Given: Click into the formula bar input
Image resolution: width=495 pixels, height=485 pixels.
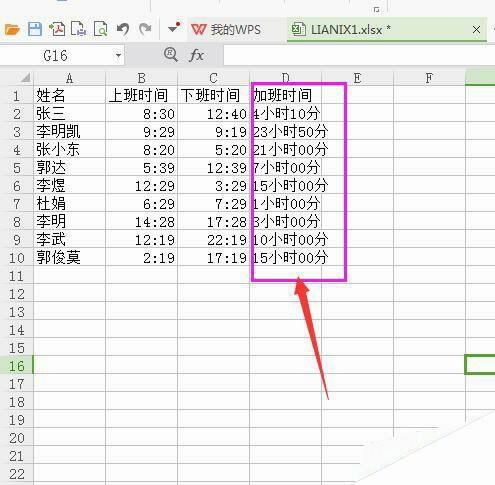Looking at the screenshot, I should (359, 55).
